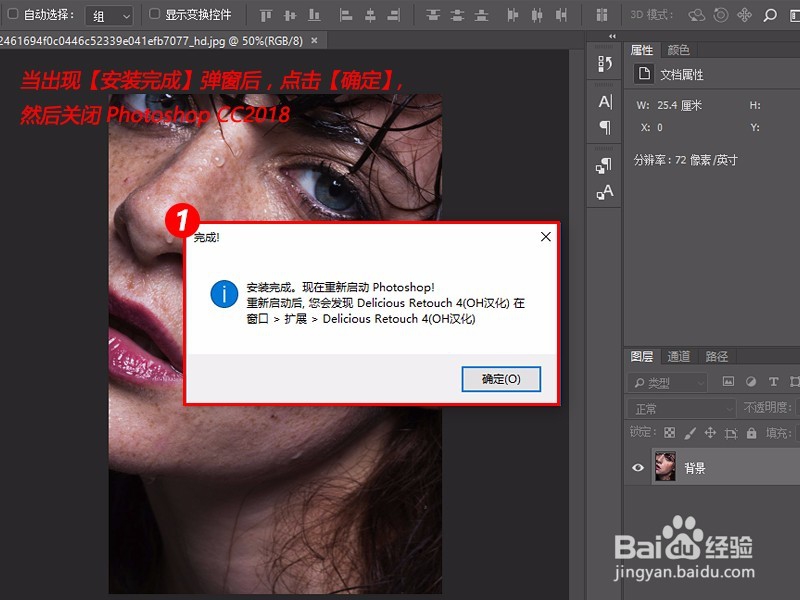The width and height of the screenshot is (800, 600).
Task: Open the Paragraph Styles panel icon
Action: click(605, 166)
